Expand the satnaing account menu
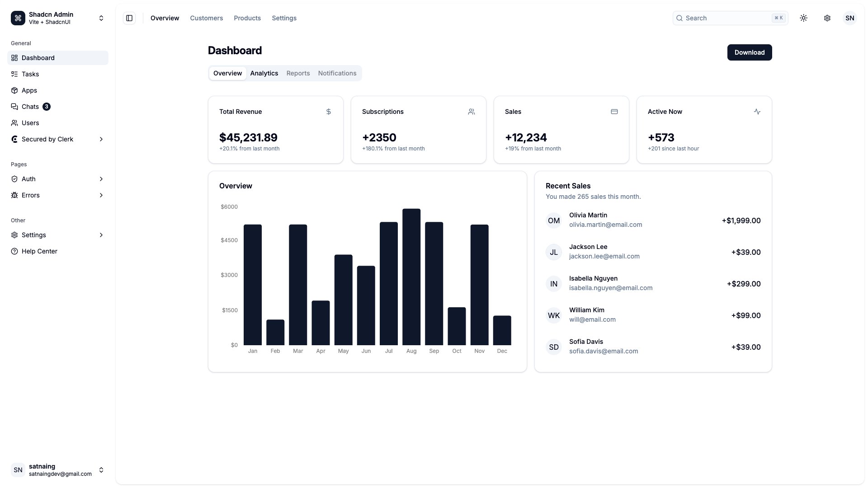 coord(57,470)
